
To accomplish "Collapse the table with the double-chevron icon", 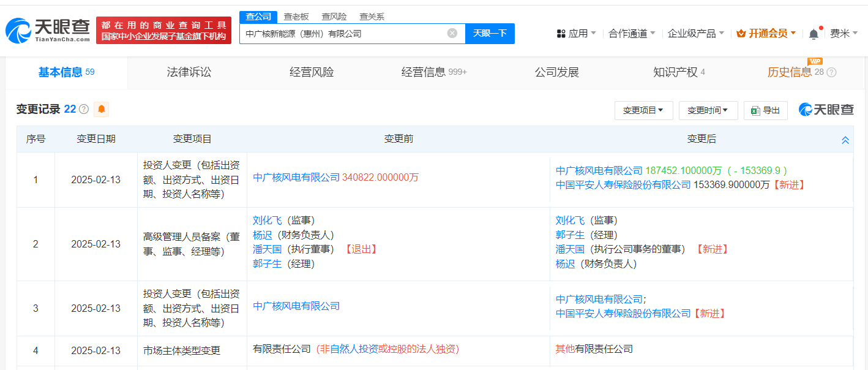I will [845, 140].
